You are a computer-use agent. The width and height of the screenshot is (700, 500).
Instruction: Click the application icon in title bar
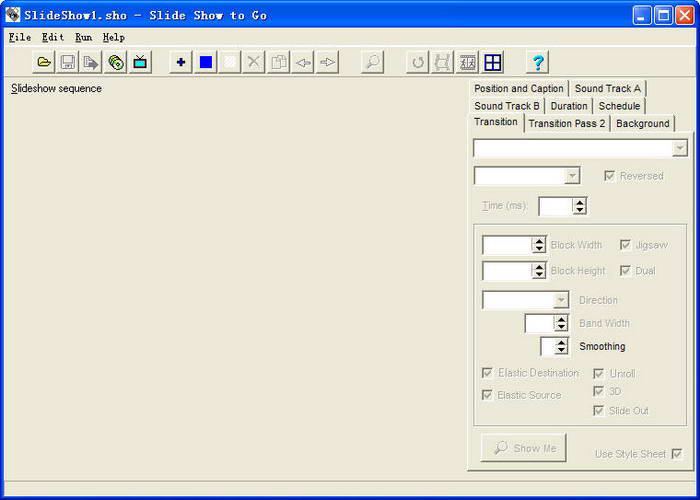coord(13,15)
